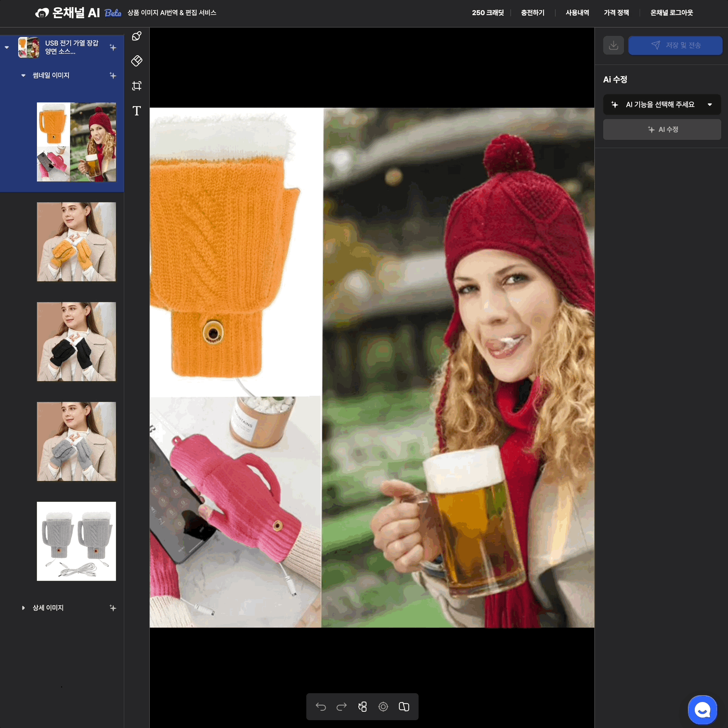Image resolution: width=728 pixels, height=728 pixels.
Task: Click the reset to original icon
Action: point(362,707)
